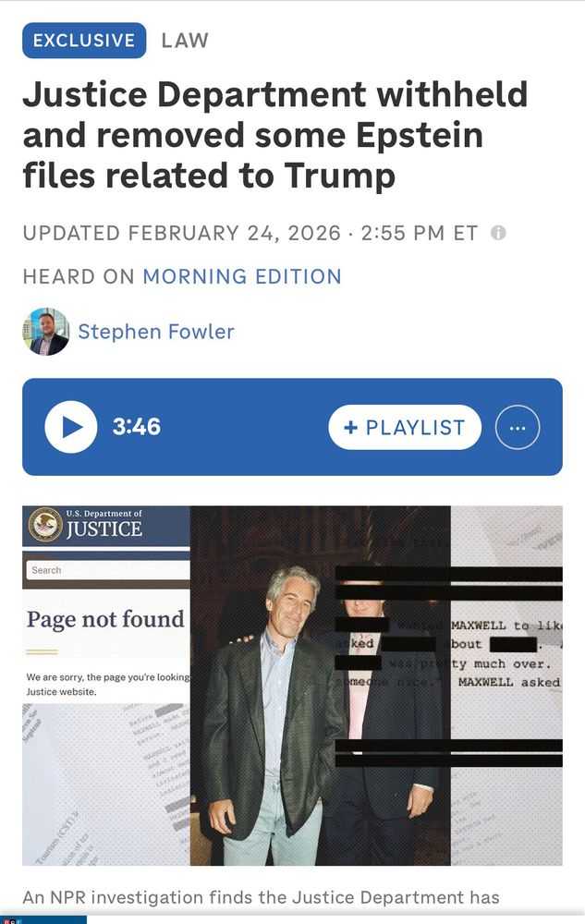This screenshot has height=924, width=585.
Task: Open the LAW section label
Action: tap(185, 40)
